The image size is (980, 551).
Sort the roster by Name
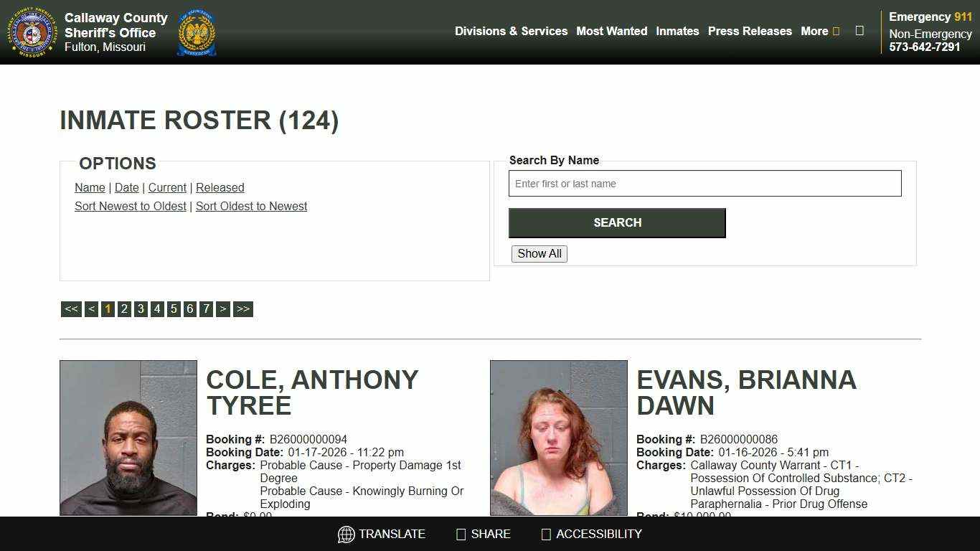coord(90,187)
